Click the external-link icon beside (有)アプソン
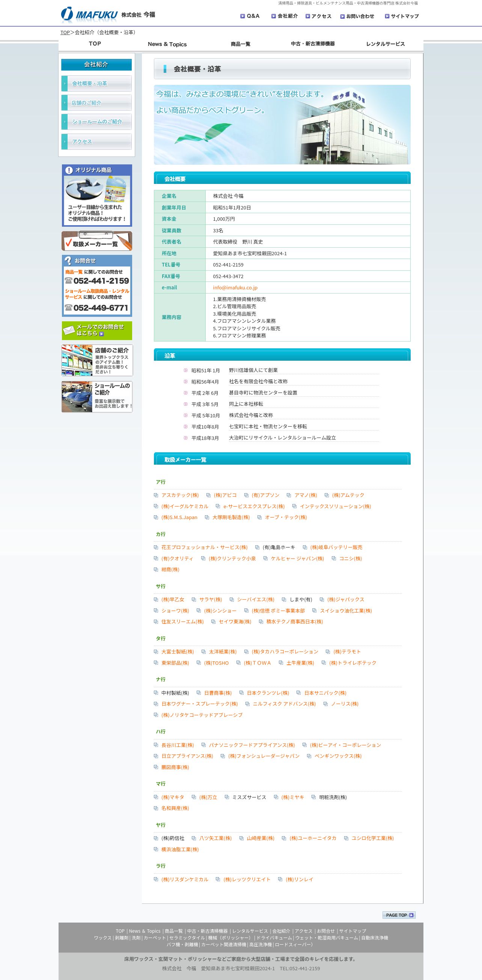This screenshot has width=482, height=980. pyautogui.click(x=246, y=495)
